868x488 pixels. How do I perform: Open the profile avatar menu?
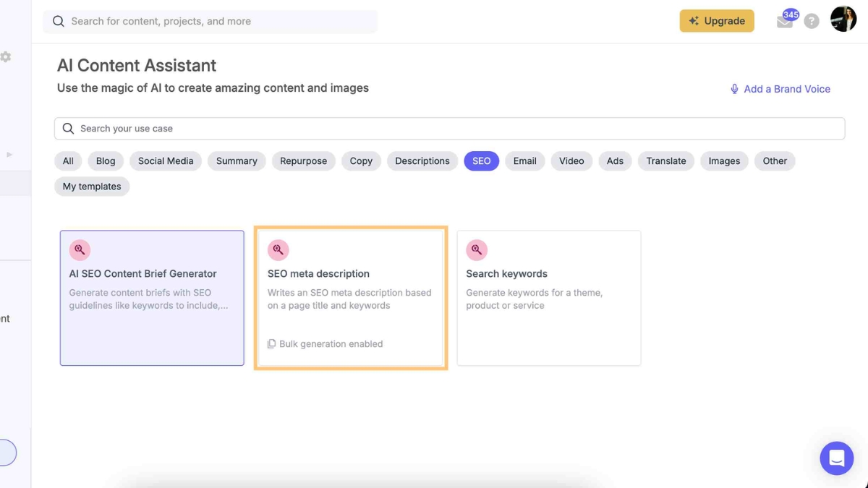843,19
